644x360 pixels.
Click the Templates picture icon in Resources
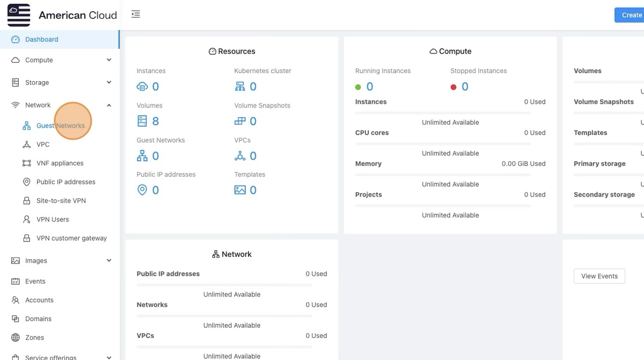pyautogui.click(x=240, y=190)
